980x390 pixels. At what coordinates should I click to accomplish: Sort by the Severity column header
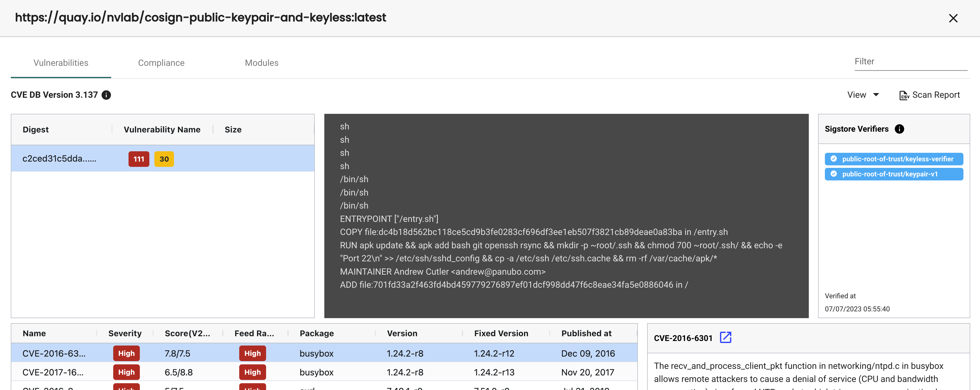(x=125, y=333)
